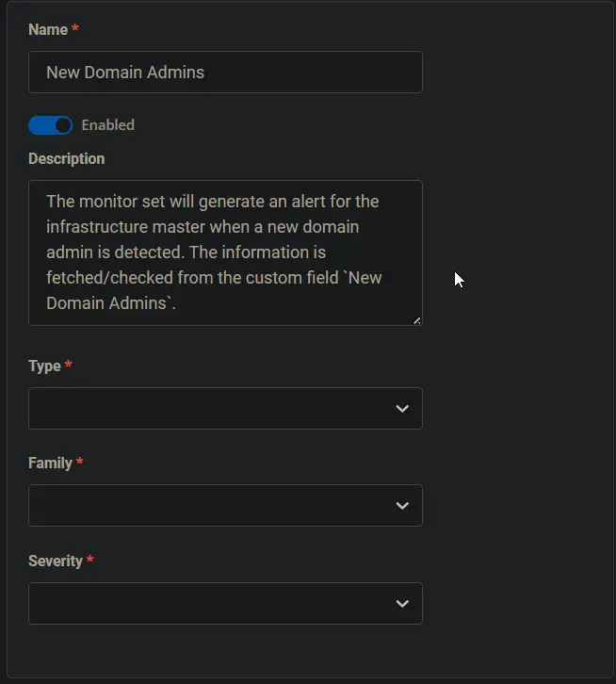Toggle the Enabled switch off

[51, 125]
